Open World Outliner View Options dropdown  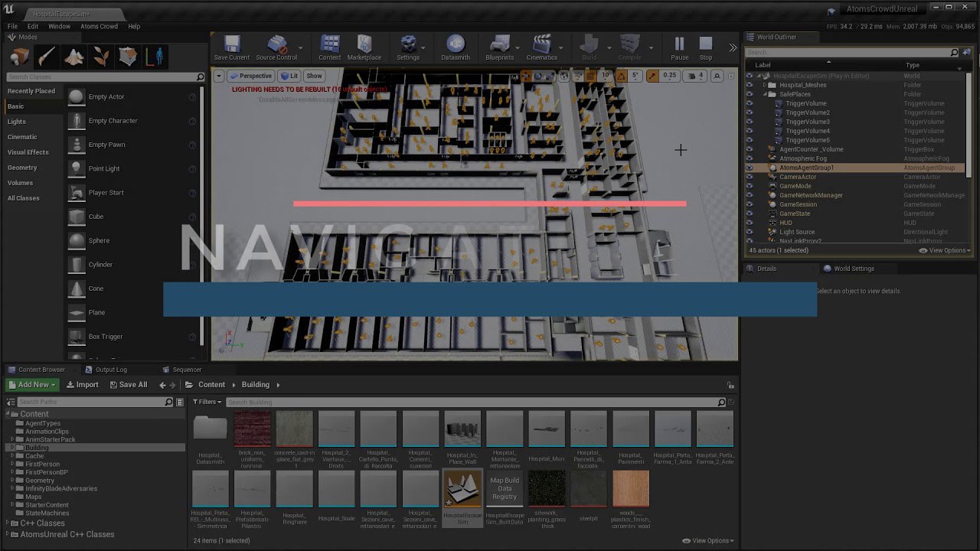click(945, 250)
